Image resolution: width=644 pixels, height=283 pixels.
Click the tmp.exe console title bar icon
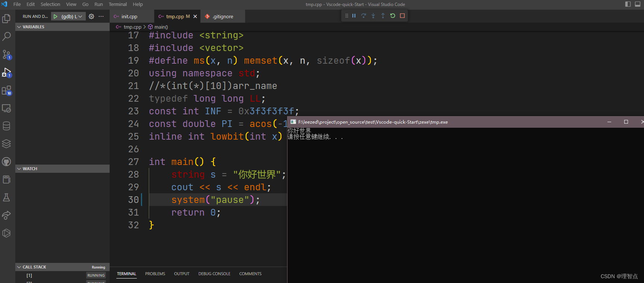[x=293, y=122]
